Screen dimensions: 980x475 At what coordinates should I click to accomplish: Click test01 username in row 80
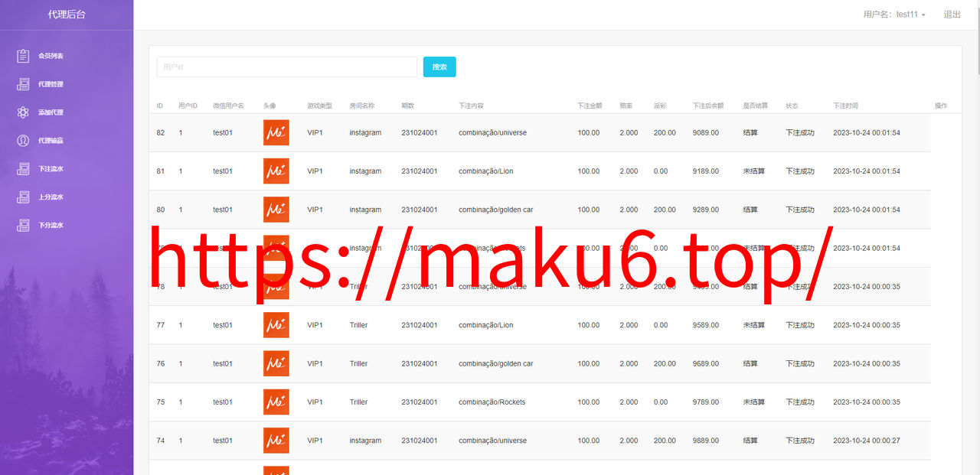(x=223, y=210)
